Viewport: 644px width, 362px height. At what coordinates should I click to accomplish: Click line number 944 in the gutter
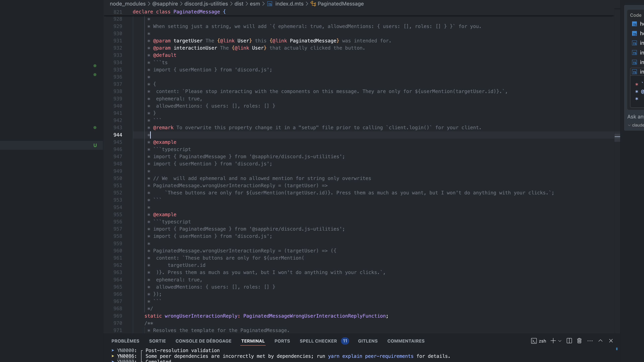pyautogui.click(x=118, y=135)
